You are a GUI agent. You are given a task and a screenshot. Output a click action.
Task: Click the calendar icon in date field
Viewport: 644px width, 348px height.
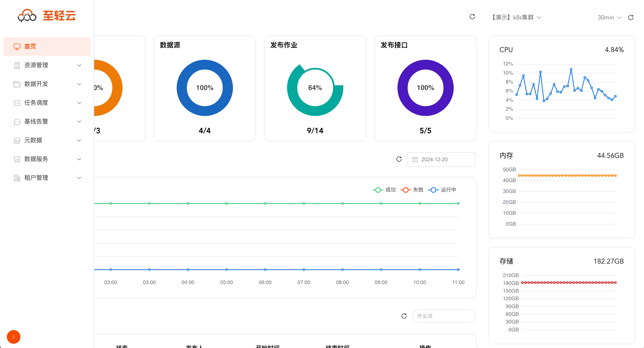[415, 160]
